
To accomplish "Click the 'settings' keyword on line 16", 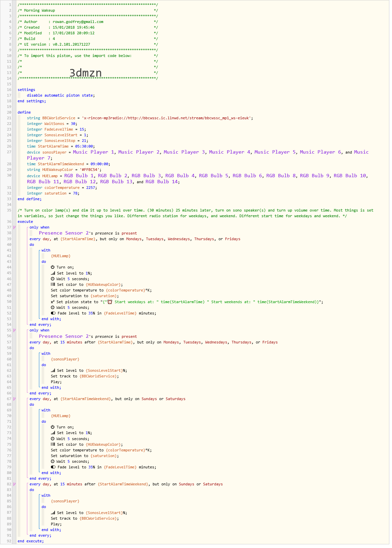I will pyautogui.click(x=26, y=90).
